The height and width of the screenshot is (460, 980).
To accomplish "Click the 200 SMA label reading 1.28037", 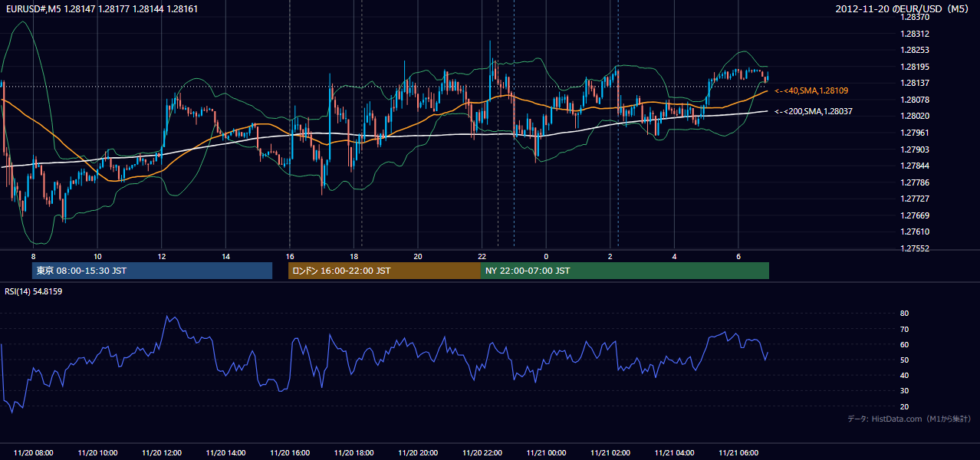I will point(814,111).
